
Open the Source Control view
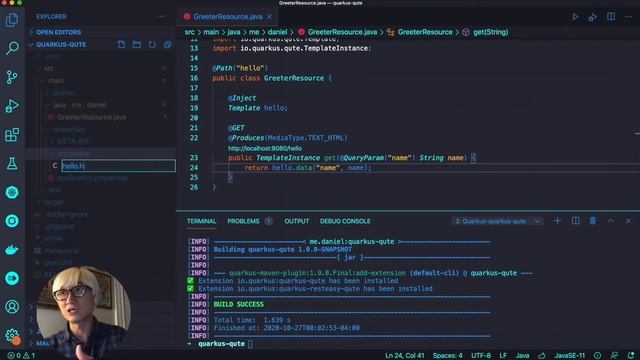tap(12, 77)
